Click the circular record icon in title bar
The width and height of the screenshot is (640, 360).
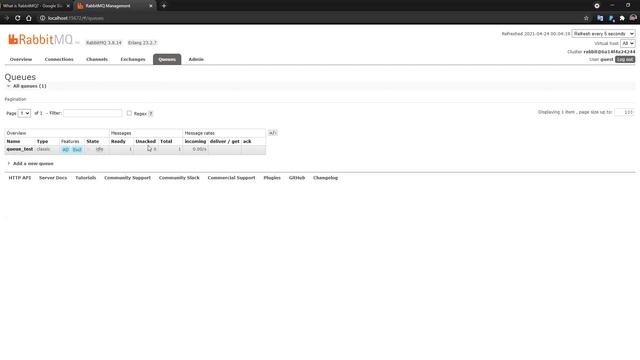(x=597, y=6)
